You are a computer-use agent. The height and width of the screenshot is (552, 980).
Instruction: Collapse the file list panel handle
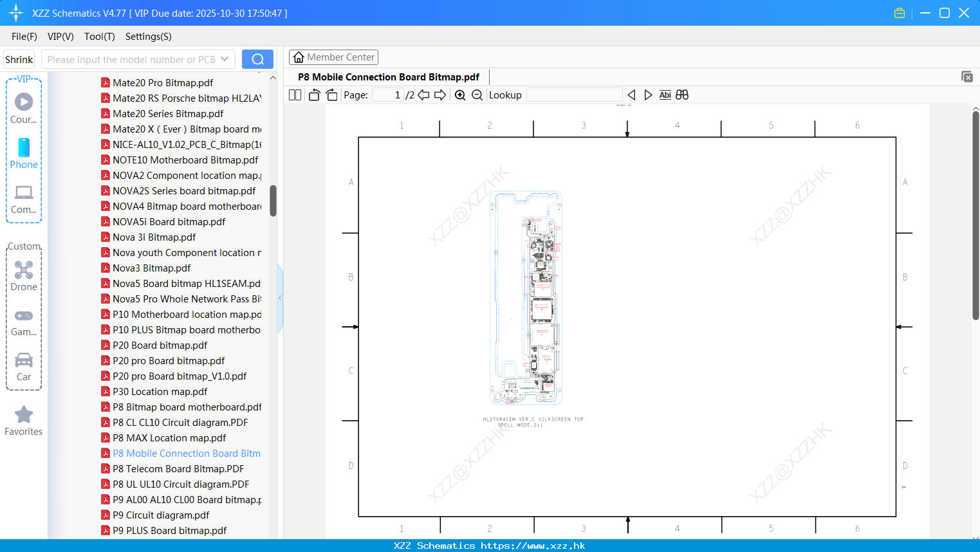(280, 298)
